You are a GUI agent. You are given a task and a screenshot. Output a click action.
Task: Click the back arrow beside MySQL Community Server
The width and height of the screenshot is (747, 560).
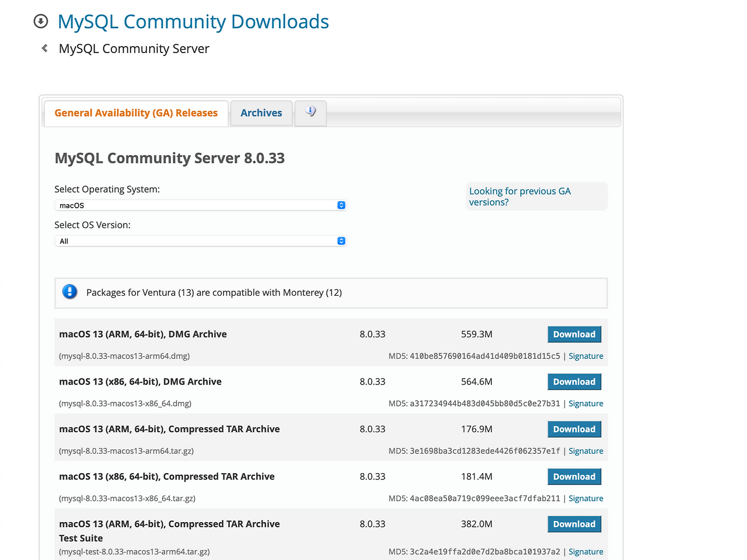44,48
